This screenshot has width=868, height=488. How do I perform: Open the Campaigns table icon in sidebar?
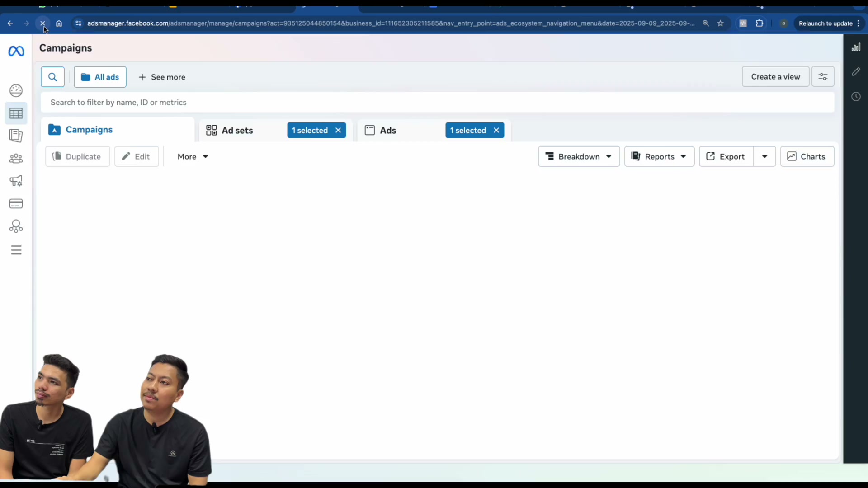16,113
